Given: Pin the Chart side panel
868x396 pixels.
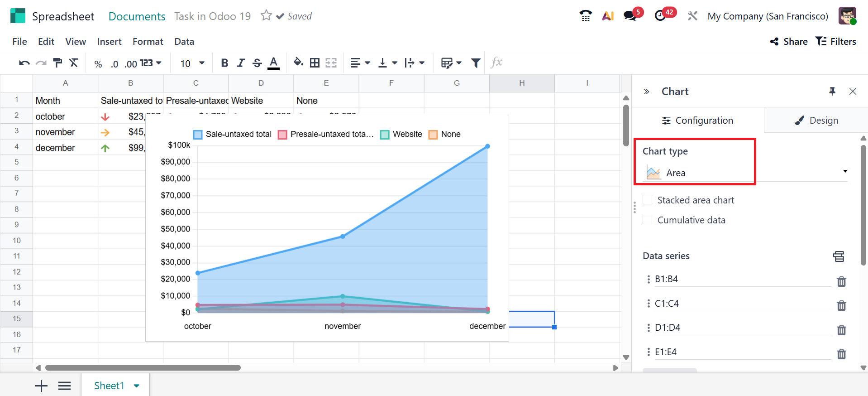Looking at the screenshot, I should point(832,92).
